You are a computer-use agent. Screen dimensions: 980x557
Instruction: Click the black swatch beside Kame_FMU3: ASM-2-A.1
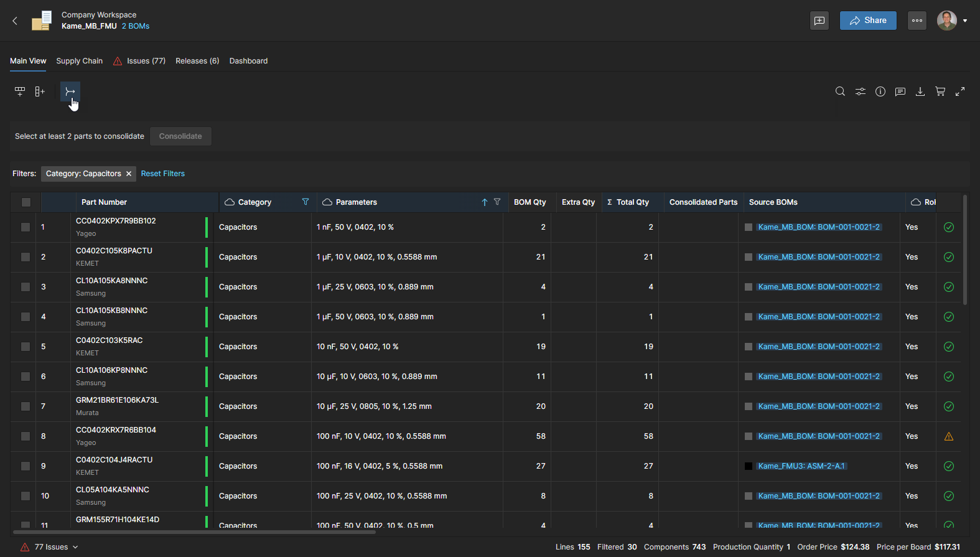749,466
